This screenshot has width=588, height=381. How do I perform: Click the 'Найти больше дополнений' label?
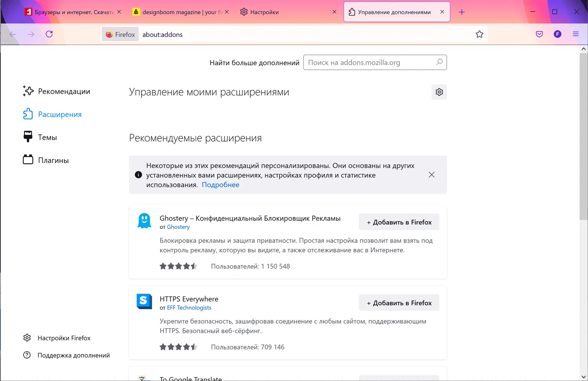click(x=254, y=63)
